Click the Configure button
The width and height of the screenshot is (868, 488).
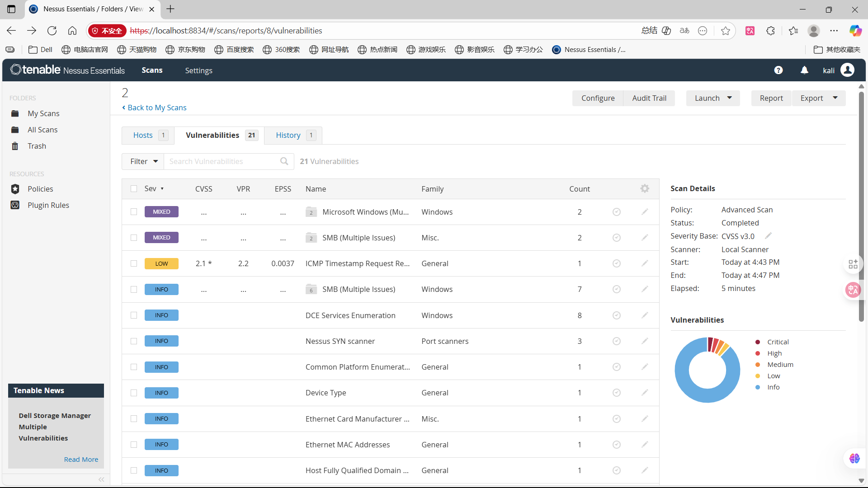598,98
